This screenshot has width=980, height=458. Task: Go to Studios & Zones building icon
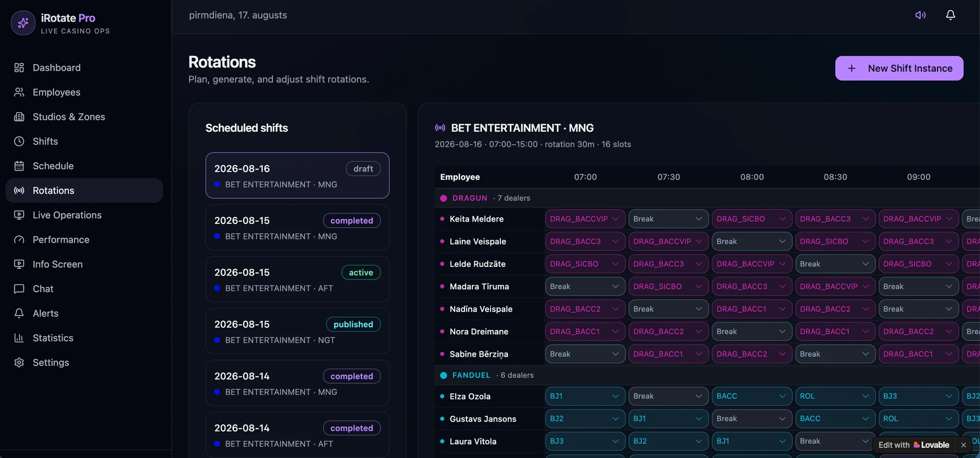pos(19,117)
